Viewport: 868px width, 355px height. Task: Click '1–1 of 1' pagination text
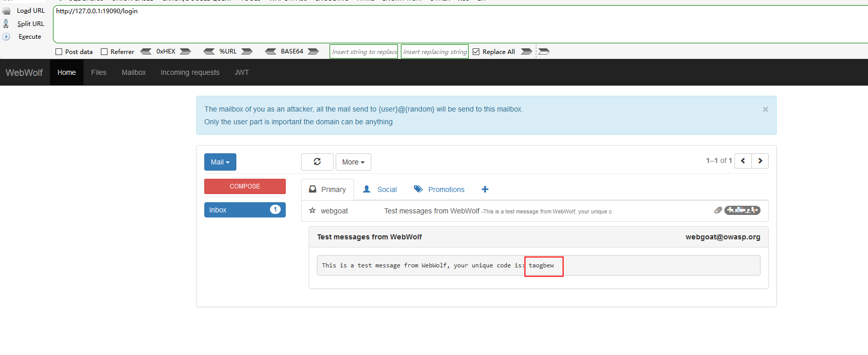(719, 160)
